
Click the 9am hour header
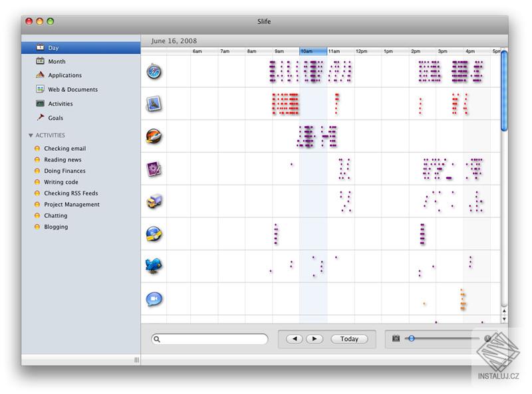coord(279,51)
